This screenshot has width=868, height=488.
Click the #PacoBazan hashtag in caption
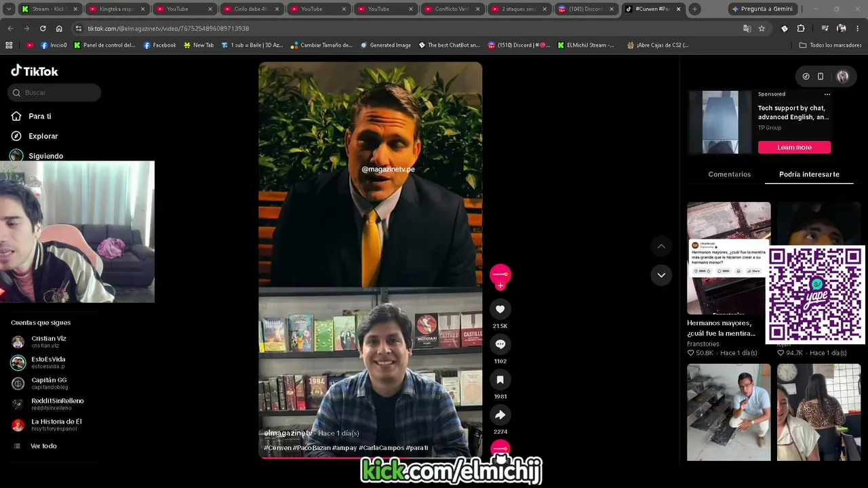(x=311, y=448)
